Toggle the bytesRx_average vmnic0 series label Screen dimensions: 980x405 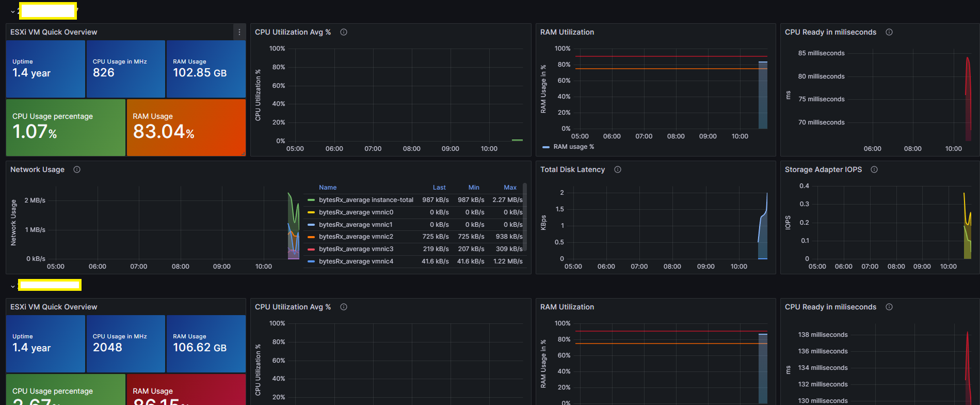[356, 212]
